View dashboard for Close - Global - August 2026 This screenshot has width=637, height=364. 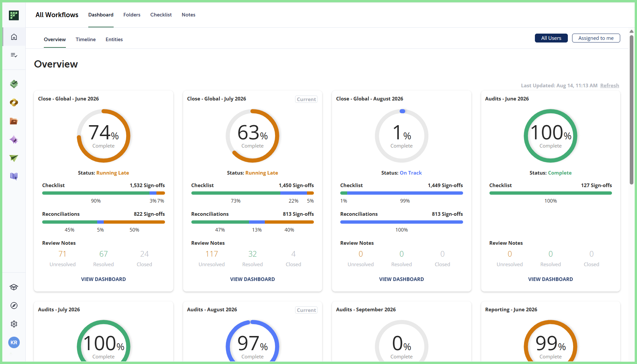[402, 279]
